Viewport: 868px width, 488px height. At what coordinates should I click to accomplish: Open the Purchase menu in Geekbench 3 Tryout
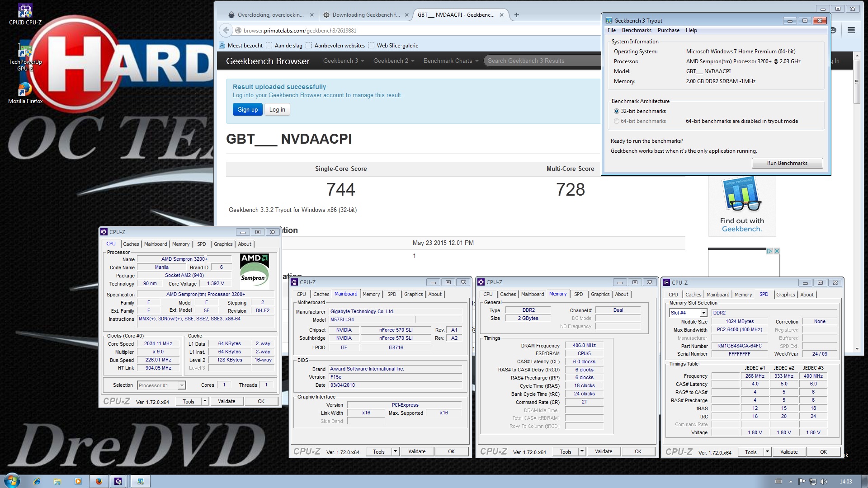pyautogui.click(x=669, y=30)
